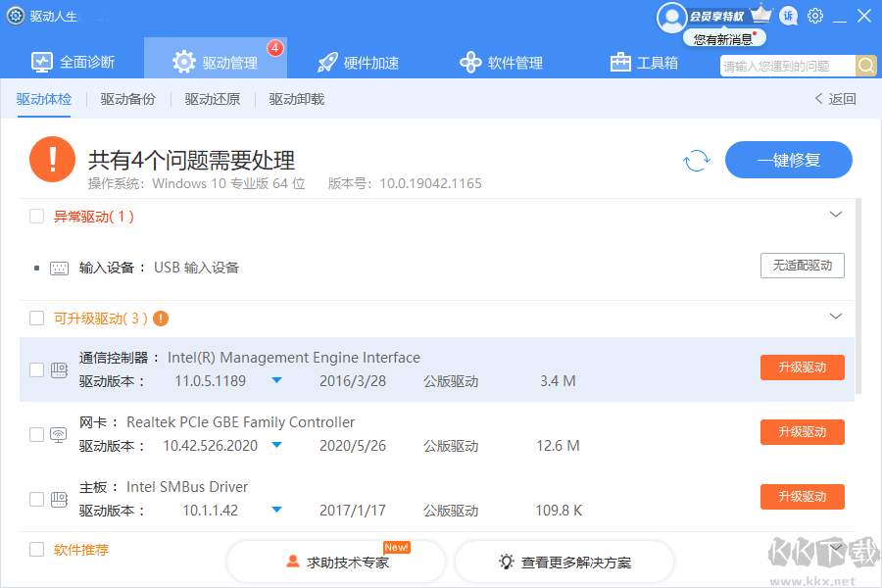Click 求助技术专家 button
The width and height of the screenshot is (882, 588).
pyautogui.click(x=336, y=563)
